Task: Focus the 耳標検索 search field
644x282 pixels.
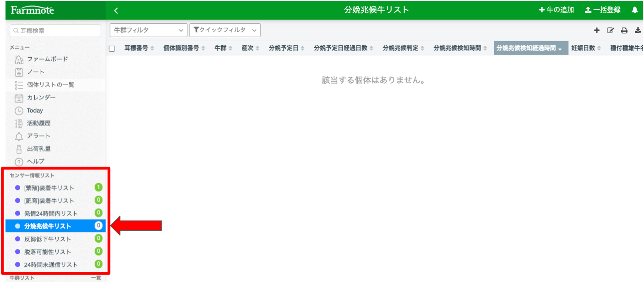Action: click(55, 31)
